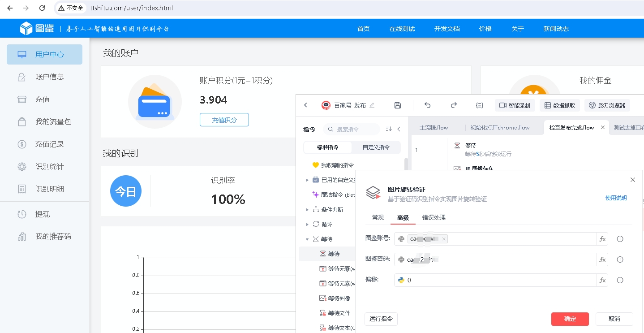This screenshot has height=333, width=644.
Task: Select the 标准指令 segment
Action: (328, 147)
